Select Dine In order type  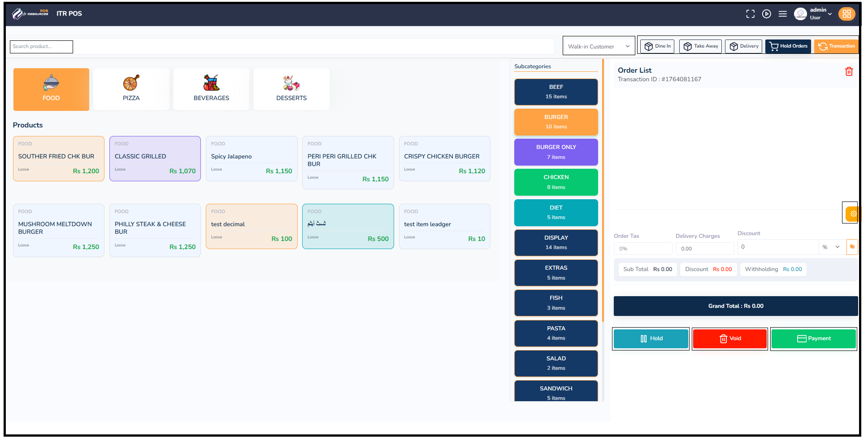[657, 46]
